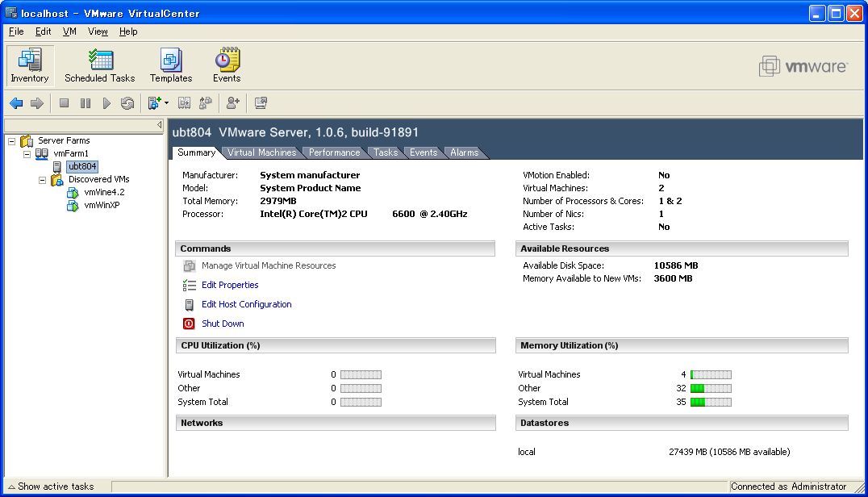Viewport: 868px width, 497px height.
Task: Click the CPU System Total utilization bar
Action: tap(361, 403)
